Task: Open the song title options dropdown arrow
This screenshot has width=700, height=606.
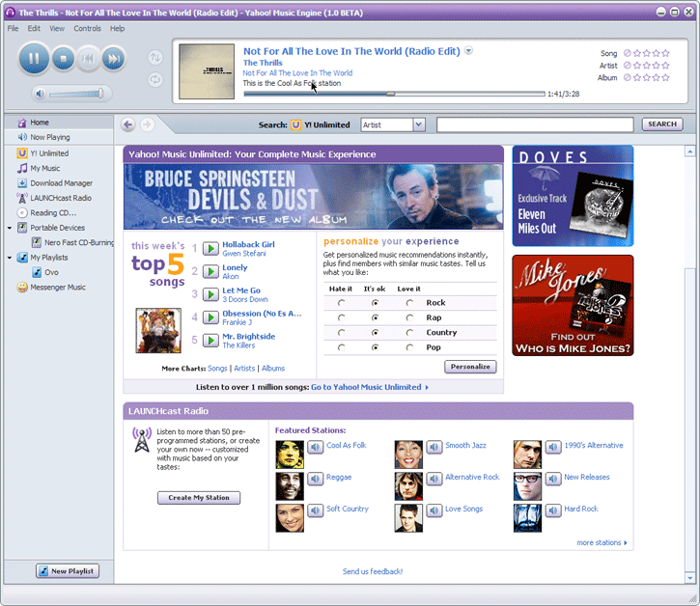Action: (468, 50)
